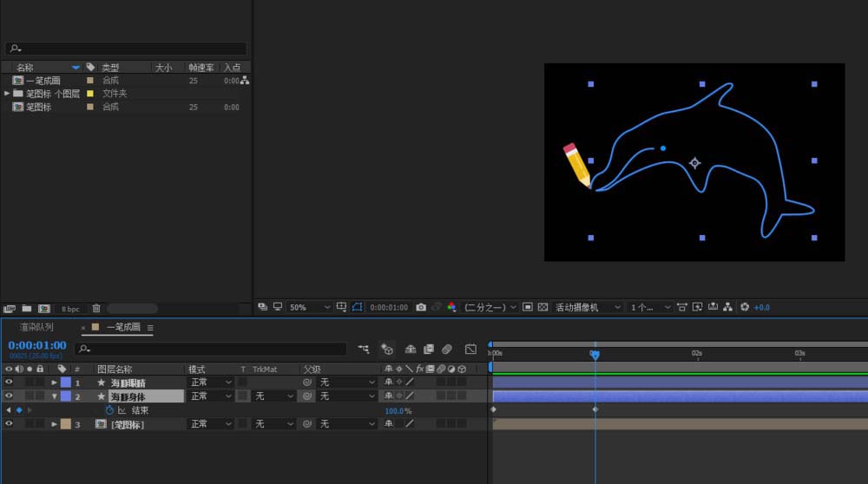Click the label color swatch of 海豚身体 layer

point(66,396)
